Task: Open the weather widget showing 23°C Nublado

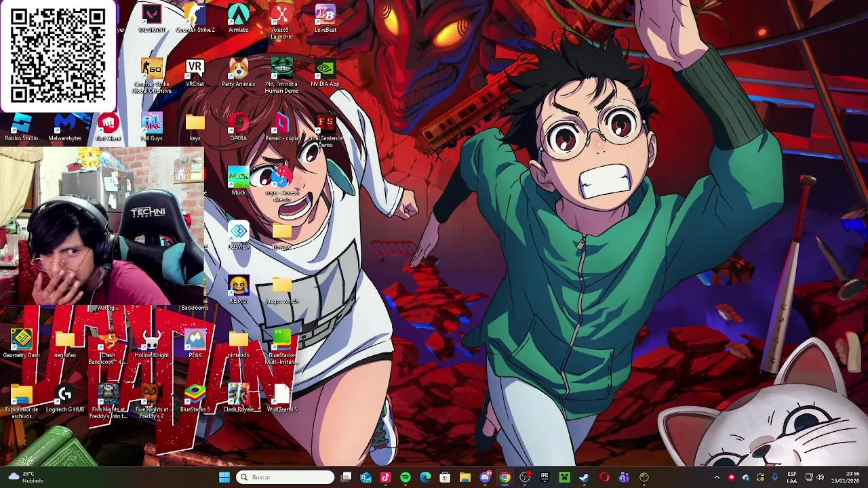Action: (x=26, y=477)
